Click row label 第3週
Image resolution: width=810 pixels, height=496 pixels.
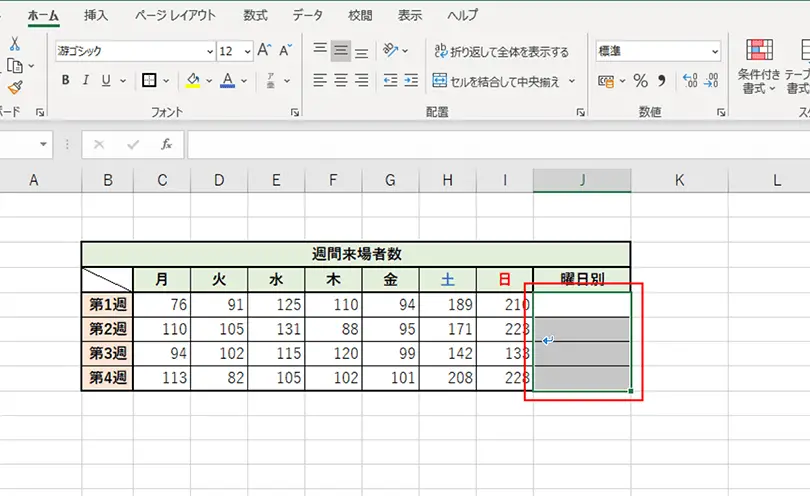point(107,353)
